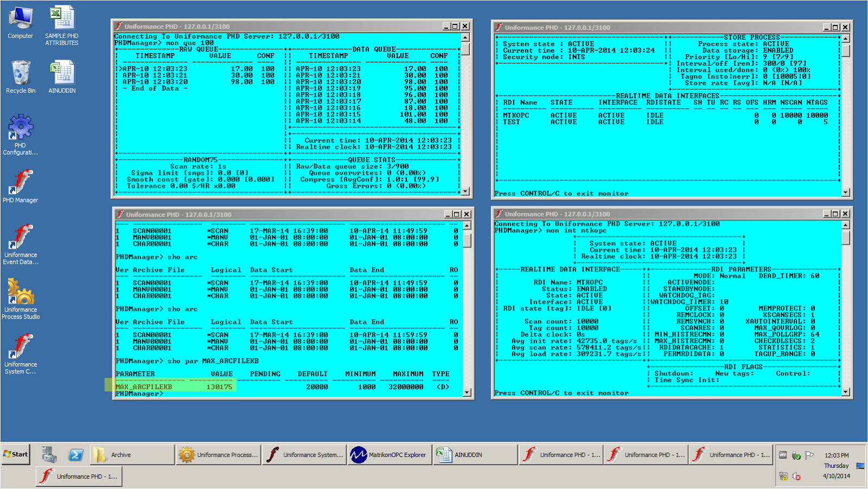Open the Start menu
Image resolution: width=868 pixels, height=489 pixels.
[15, 455]
